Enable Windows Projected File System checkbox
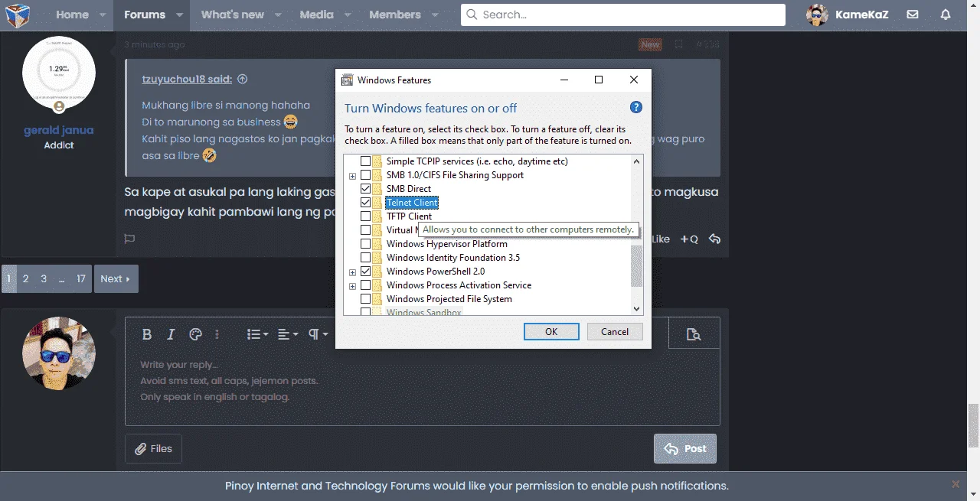The height and width of the screenshot is (501, 980). 365,299
